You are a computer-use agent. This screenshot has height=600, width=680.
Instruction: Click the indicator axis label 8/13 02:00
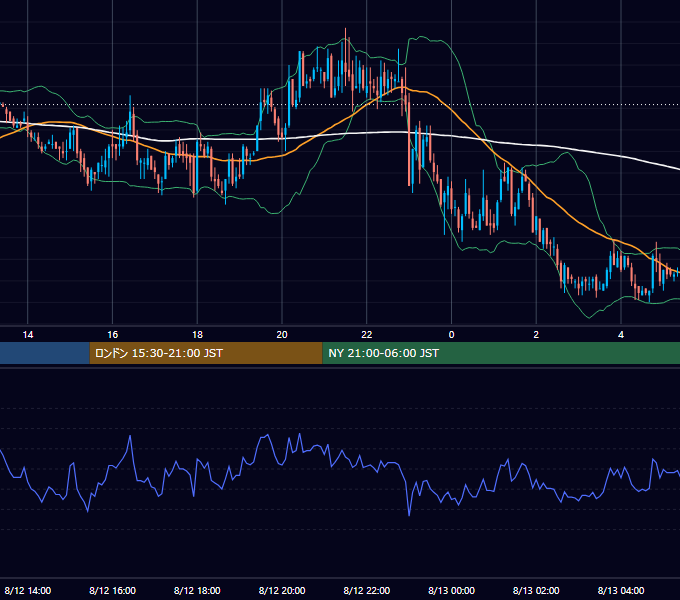[x=536, y=590]
